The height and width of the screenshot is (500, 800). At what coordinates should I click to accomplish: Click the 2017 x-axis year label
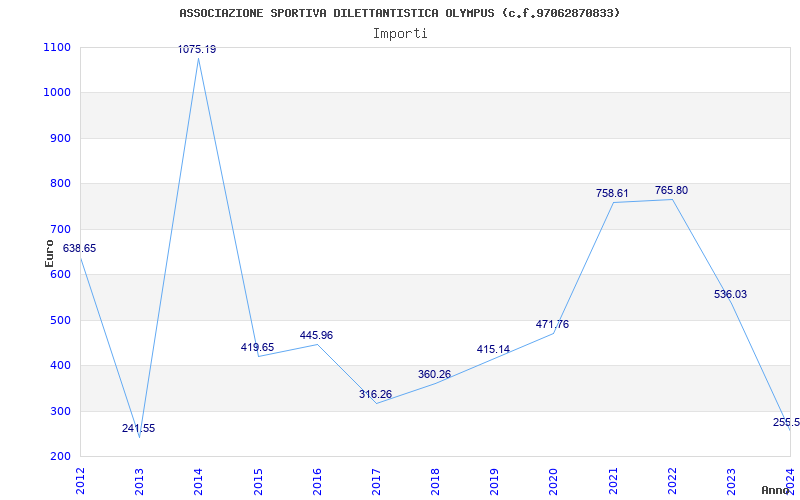coord(376,481)
